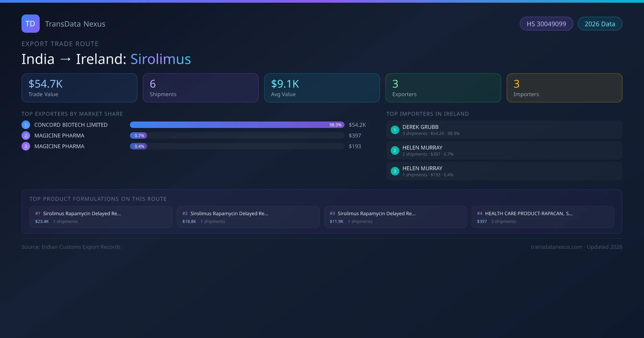Open the $54.7K Trade Value card
This screenshot has width=644, height=338.
tap(79, 88)
